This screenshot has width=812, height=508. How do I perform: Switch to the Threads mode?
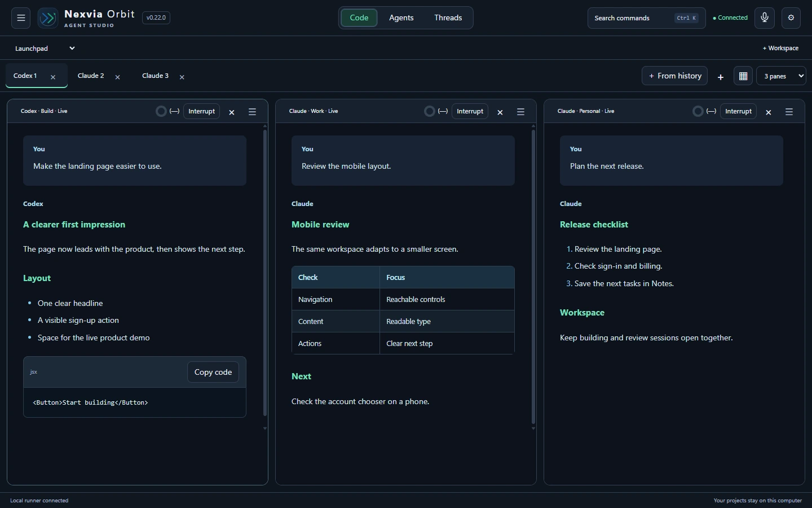point(448,17)
